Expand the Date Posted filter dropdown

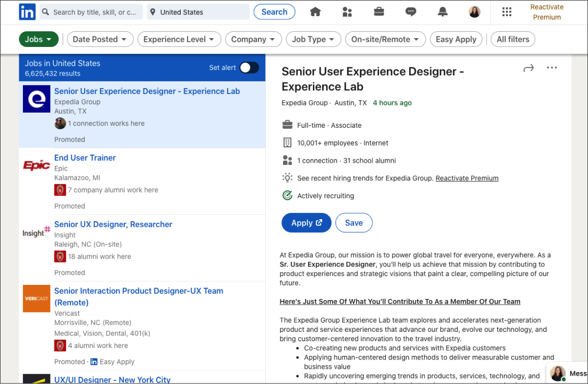click(99, 39)
